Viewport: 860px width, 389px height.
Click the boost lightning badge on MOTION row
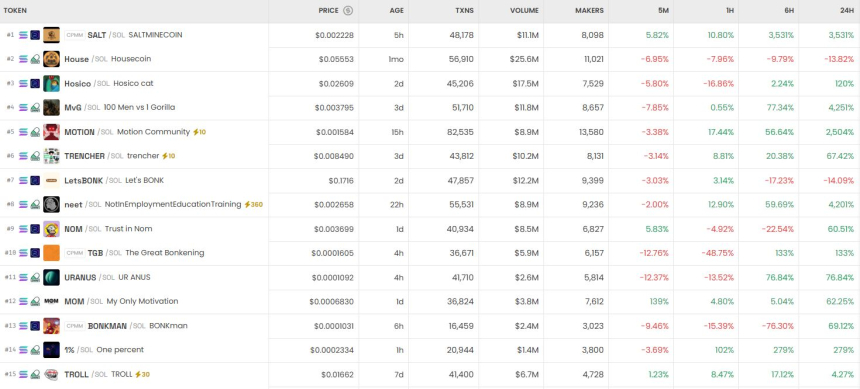click(x=199, y=132)
